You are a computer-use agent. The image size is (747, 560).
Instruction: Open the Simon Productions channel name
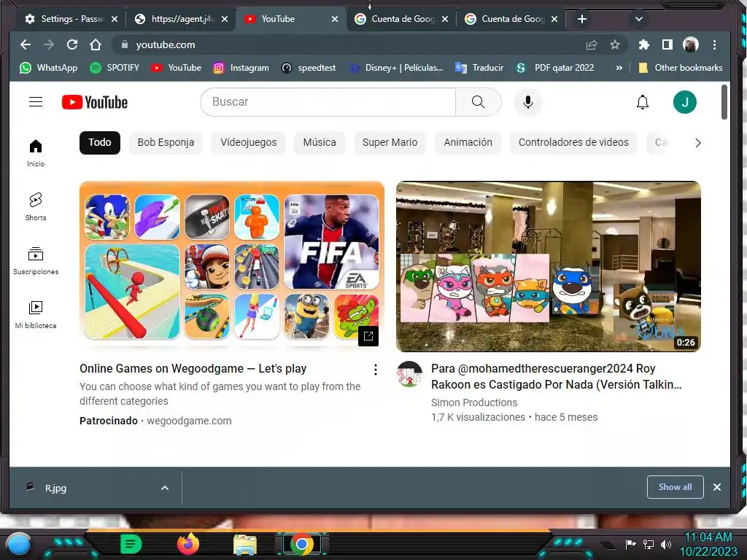[474, 402]
